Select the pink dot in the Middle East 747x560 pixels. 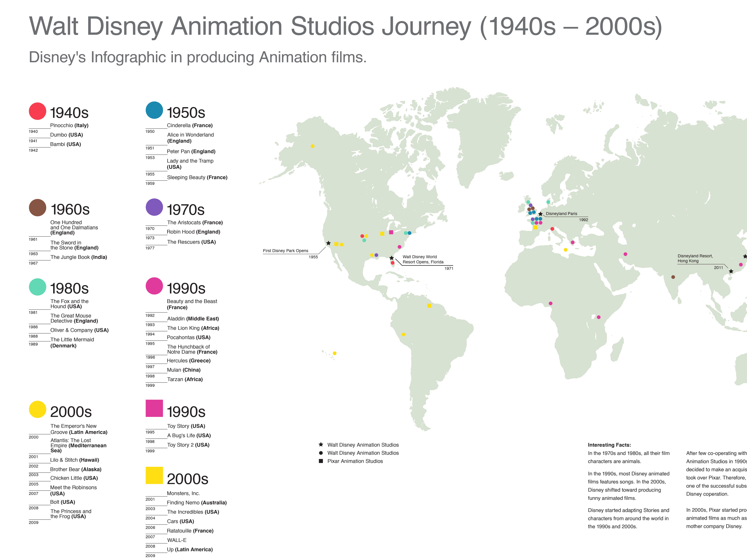click(x=625, y=254)
